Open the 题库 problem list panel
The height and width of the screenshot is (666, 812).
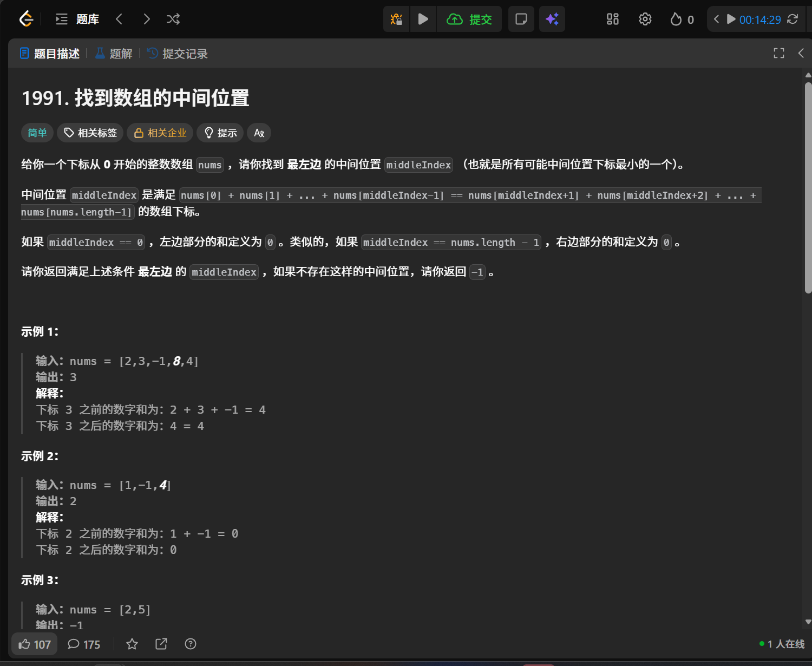pyautogui.click(x=77, y=19)
